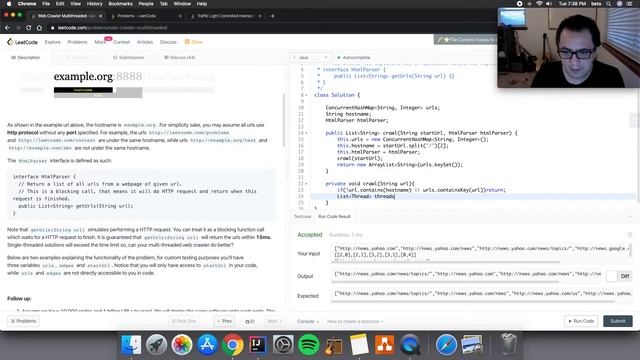Open the Wi-Fi menu bar icon
Image resolution: width=640 pixels, height=360 pixels.
click(539, 4)
